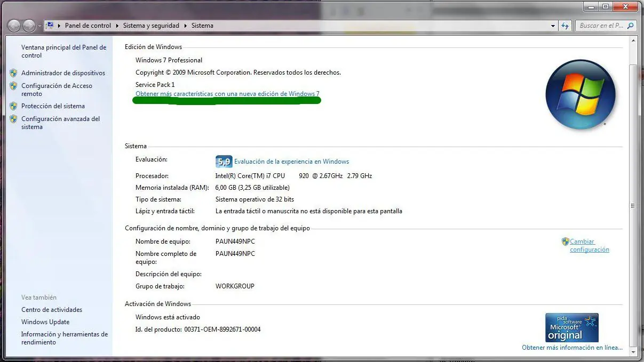Expand the chevron after Panel de control
644x362 pixels.
click(118, 25)
